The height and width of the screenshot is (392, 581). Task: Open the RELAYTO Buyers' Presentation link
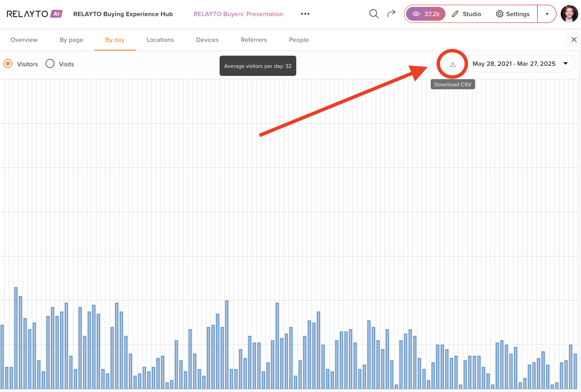pyautogui.click(x=238, y=14)
